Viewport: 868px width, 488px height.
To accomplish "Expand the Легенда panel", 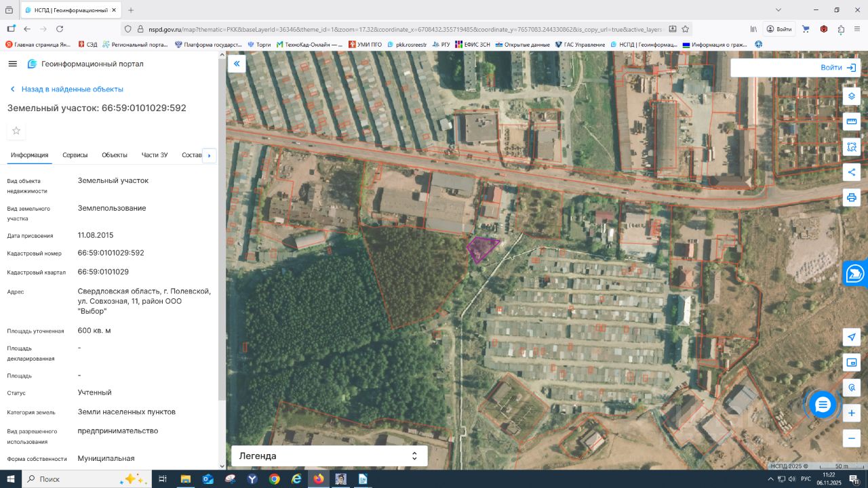I will coord(330,456).
